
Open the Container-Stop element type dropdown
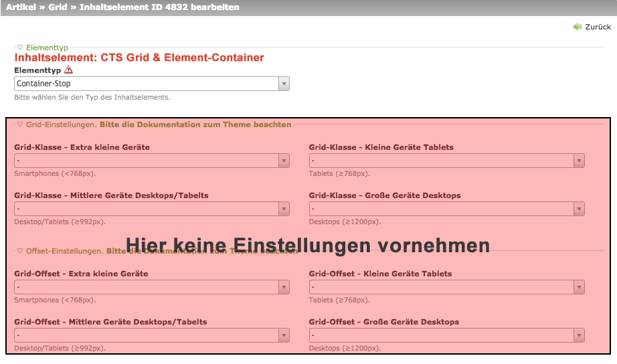click(x=151, y=84)
